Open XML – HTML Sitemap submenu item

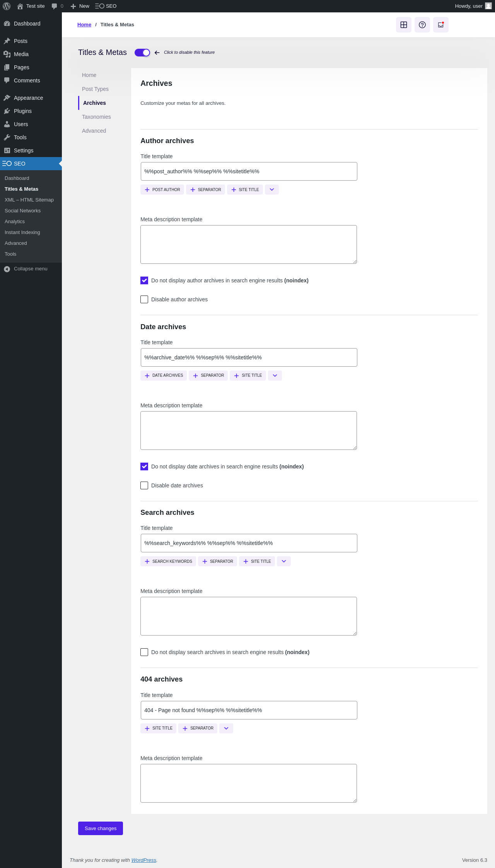(29, 200)
